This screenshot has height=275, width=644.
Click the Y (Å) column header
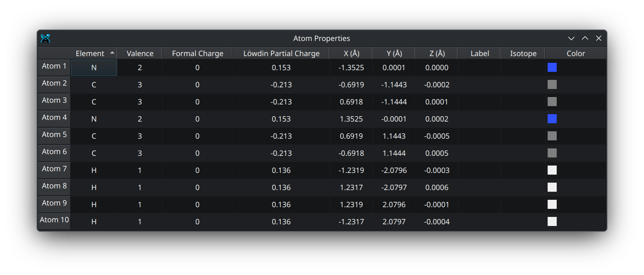pyautogui.click(x=394, y=53)
